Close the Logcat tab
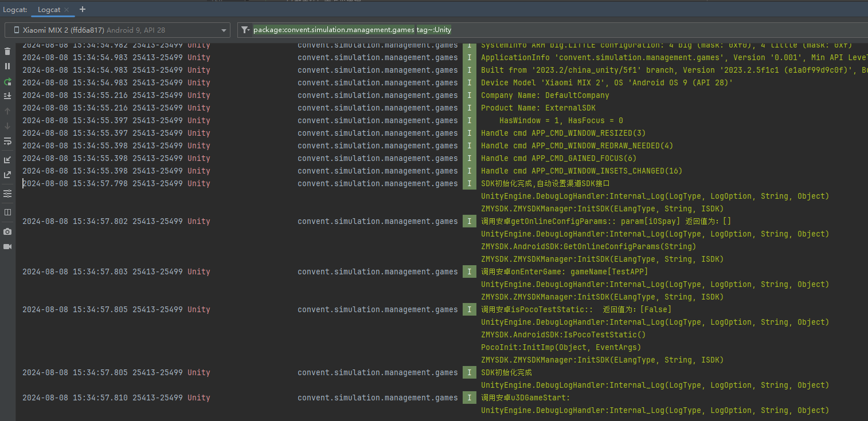868x421 pixels. 67,10
